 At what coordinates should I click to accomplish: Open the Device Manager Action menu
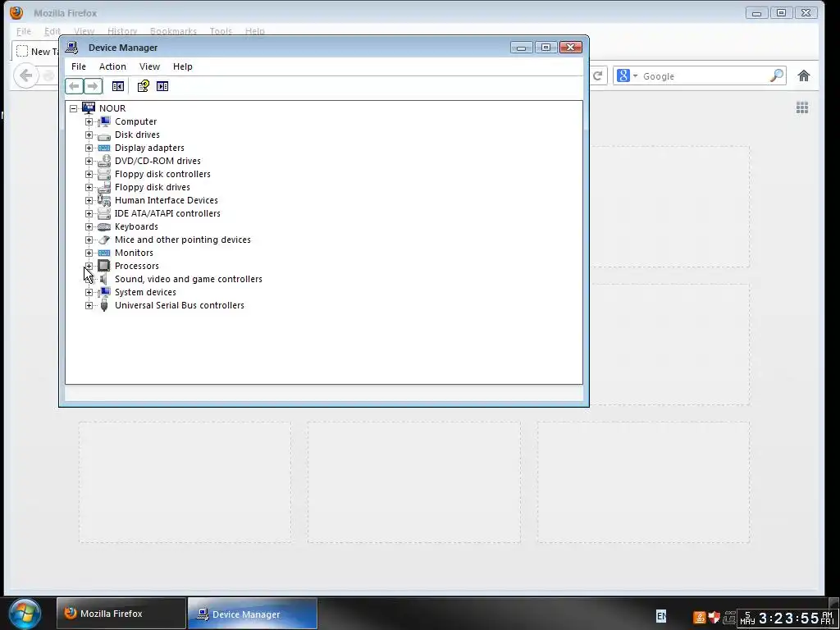point(112,66)
